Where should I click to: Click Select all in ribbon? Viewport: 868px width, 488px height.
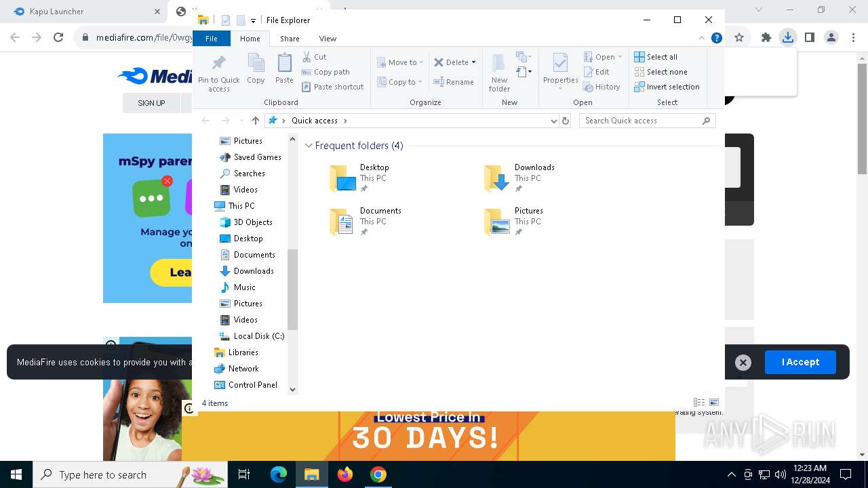(656, 57)
